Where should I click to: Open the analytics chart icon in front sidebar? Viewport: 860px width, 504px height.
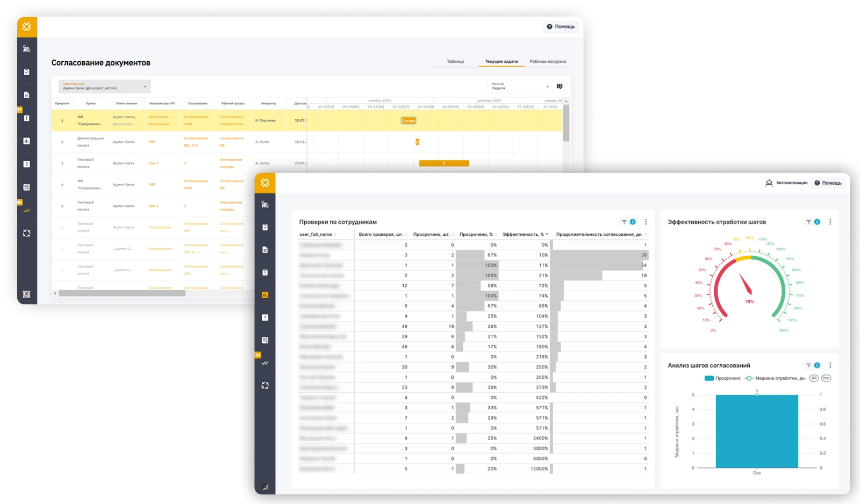coord(265,295)
